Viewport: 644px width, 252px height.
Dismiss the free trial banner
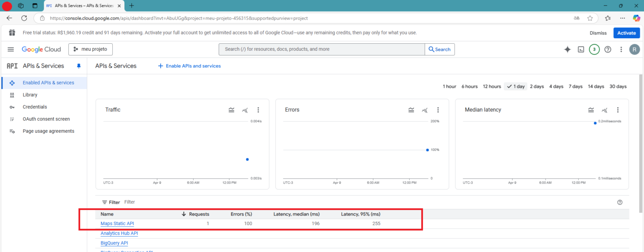tap(597, 32)
